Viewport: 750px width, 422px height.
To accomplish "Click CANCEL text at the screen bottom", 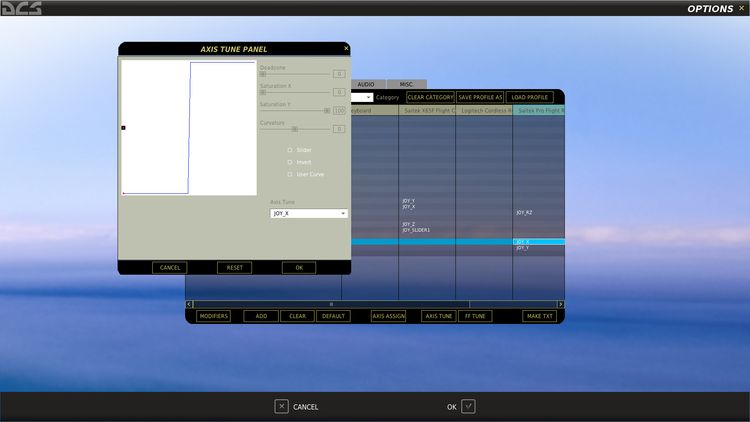I will (305, 407).
